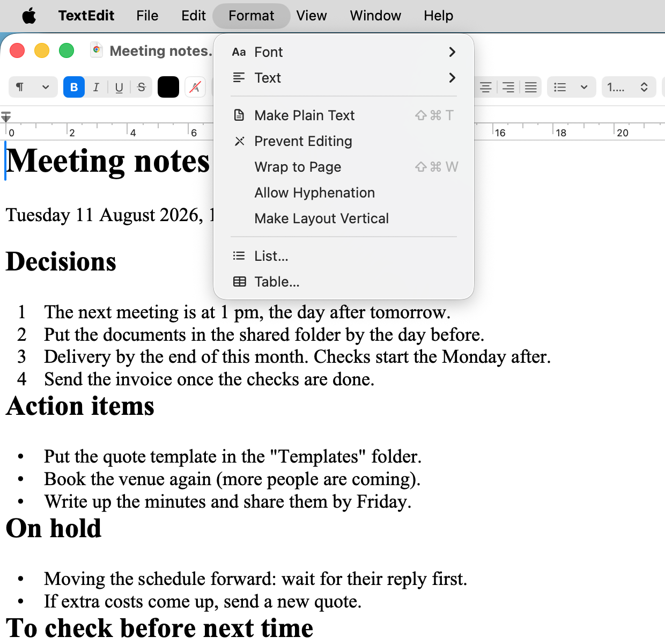Click the "On hold" heading
665x644 pixels.
(54, 529)
